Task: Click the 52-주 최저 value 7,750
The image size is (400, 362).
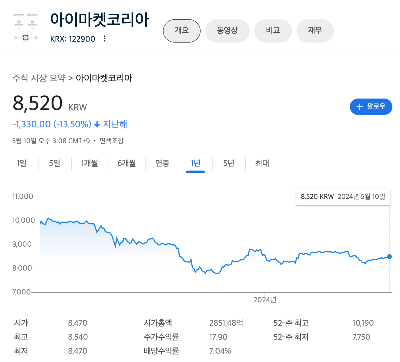Action: [361, 337]
